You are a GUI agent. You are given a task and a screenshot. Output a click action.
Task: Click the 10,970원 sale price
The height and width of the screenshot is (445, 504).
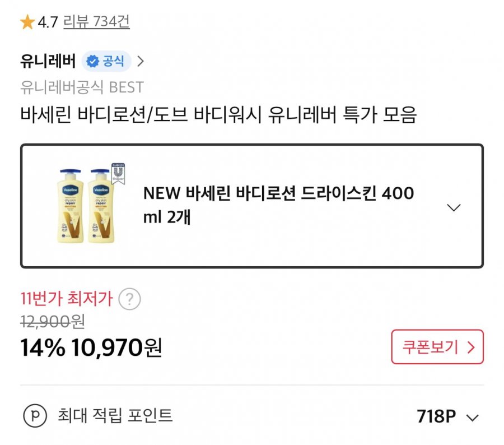coord(116,348)
